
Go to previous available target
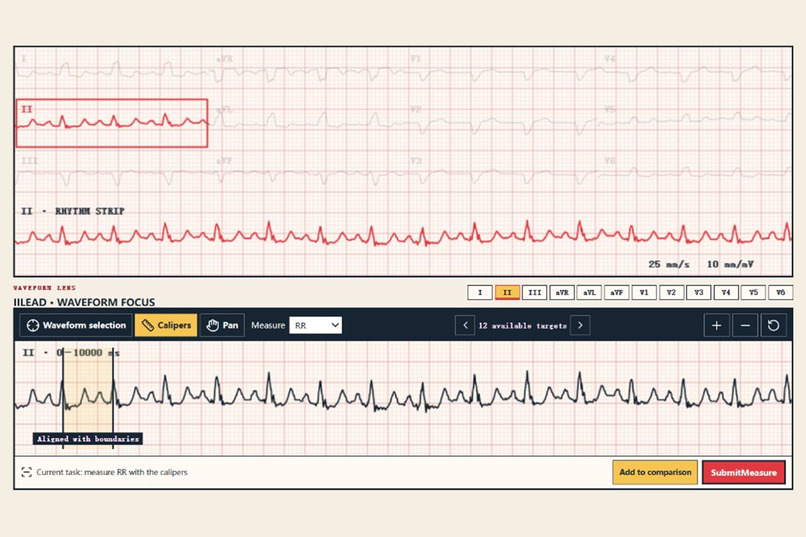[465, 325]
